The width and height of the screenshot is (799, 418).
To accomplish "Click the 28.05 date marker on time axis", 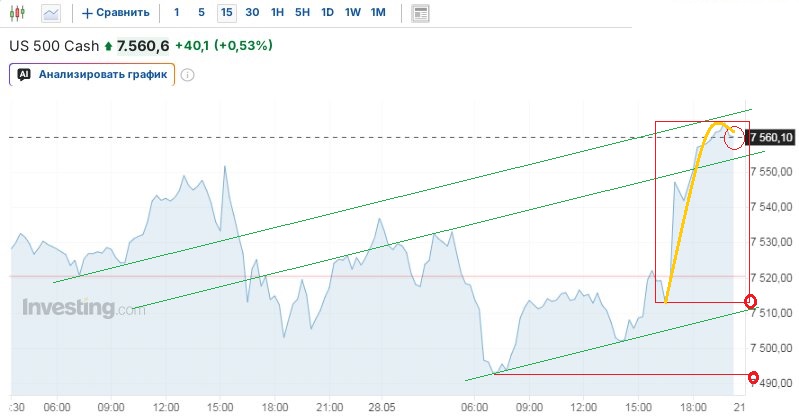I will 382,407.
